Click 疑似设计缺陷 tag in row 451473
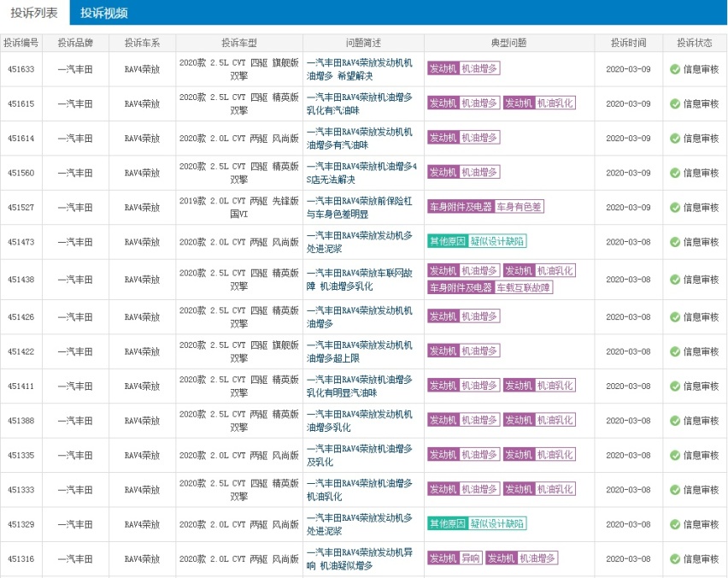 point(496,241)
